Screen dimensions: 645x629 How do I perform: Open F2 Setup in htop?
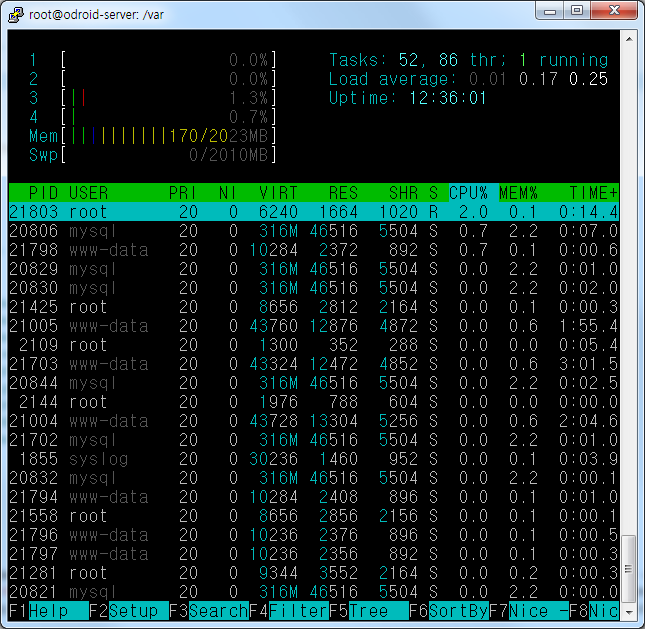128,610
